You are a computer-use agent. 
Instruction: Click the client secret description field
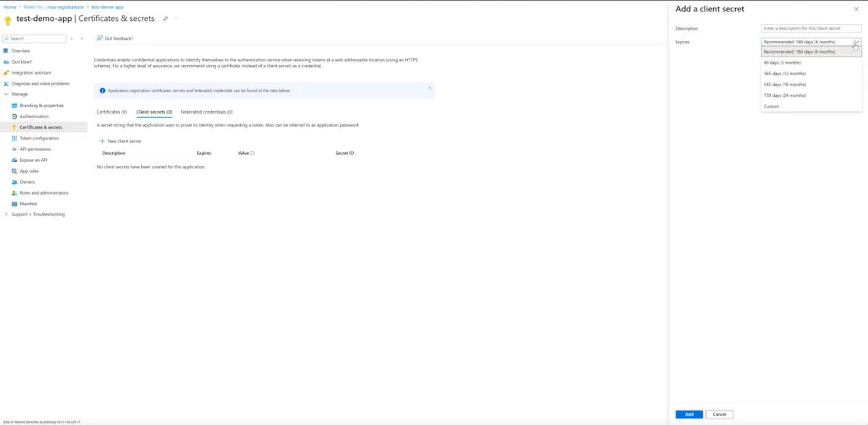point(810,27)
